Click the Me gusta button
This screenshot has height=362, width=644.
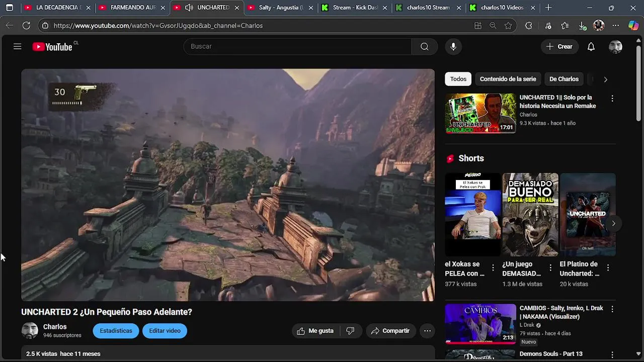tap(315, 331)
